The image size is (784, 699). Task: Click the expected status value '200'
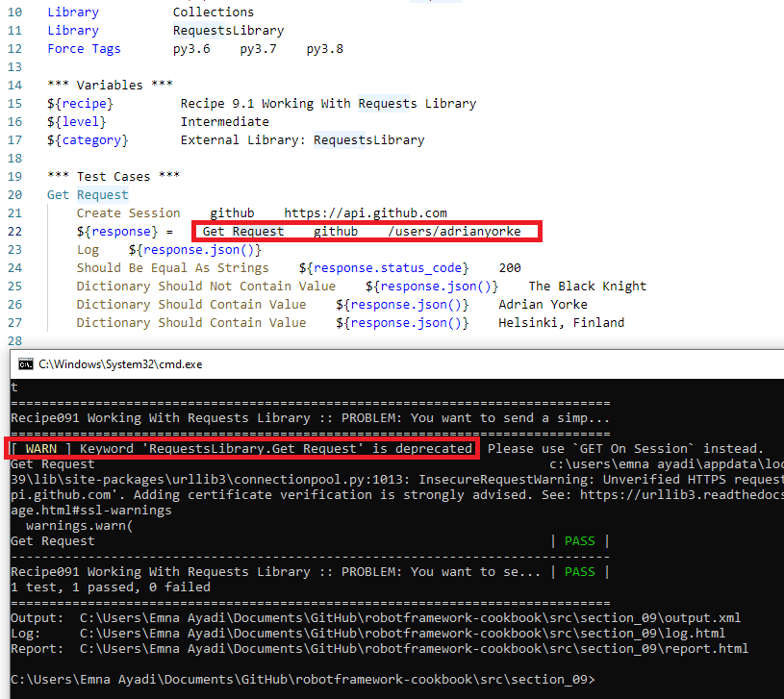pos(510,268)
